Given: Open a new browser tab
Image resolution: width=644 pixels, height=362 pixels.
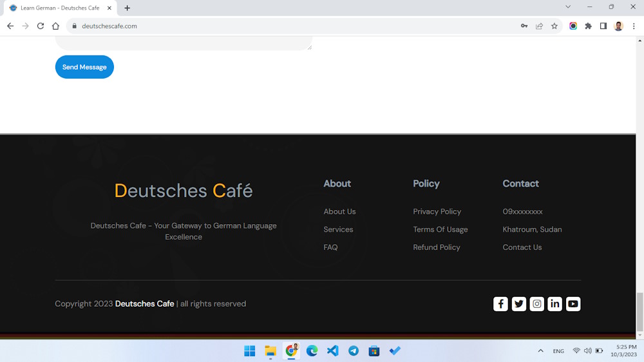Looking at the screenshot, I should (x=128, y=8).
